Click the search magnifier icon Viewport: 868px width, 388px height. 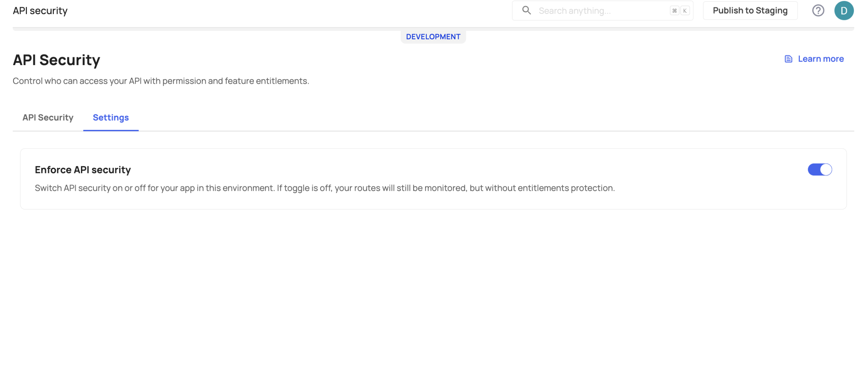[x=527, y=10]
